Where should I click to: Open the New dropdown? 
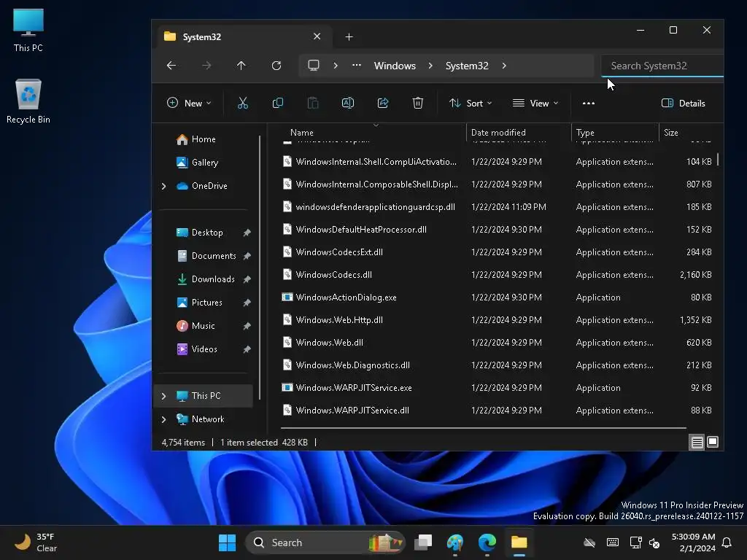point(189,103)
